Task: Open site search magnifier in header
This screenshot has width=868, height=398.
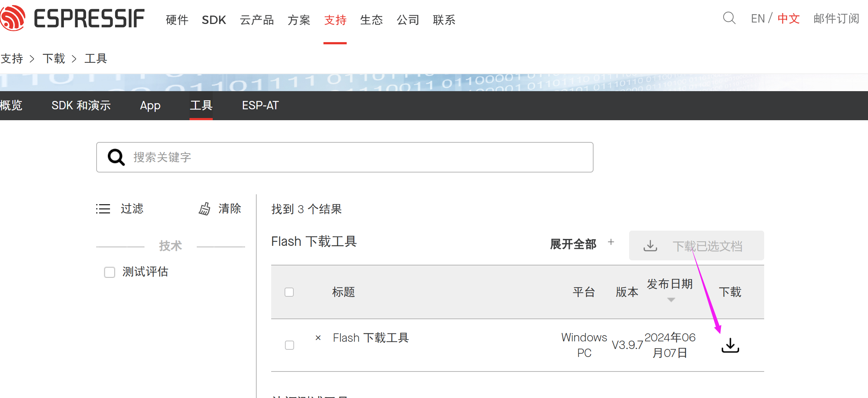Action: click(x=729, y=18)
